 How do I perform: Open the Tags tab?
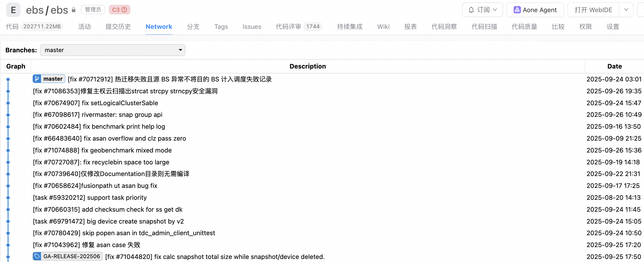point(221,27)
